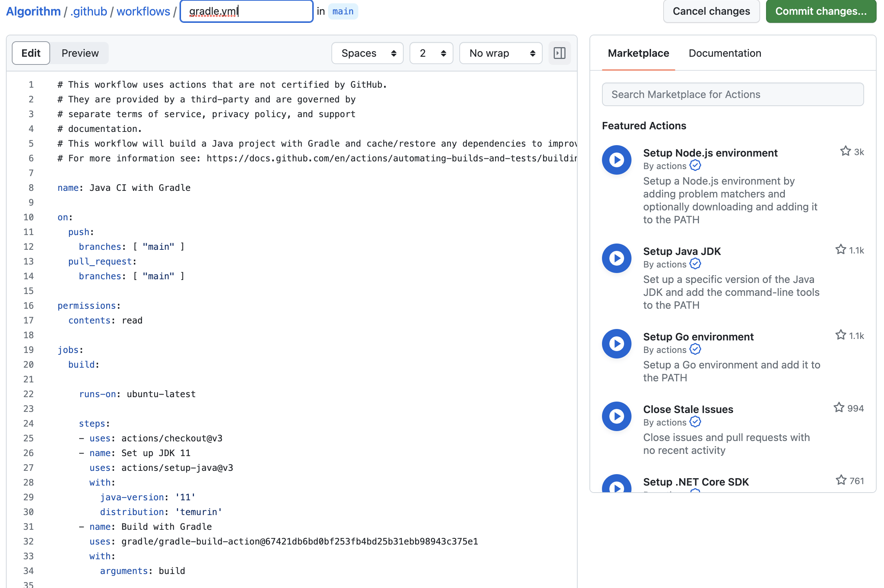Switch the editor to Edit mode

point(31,53)
